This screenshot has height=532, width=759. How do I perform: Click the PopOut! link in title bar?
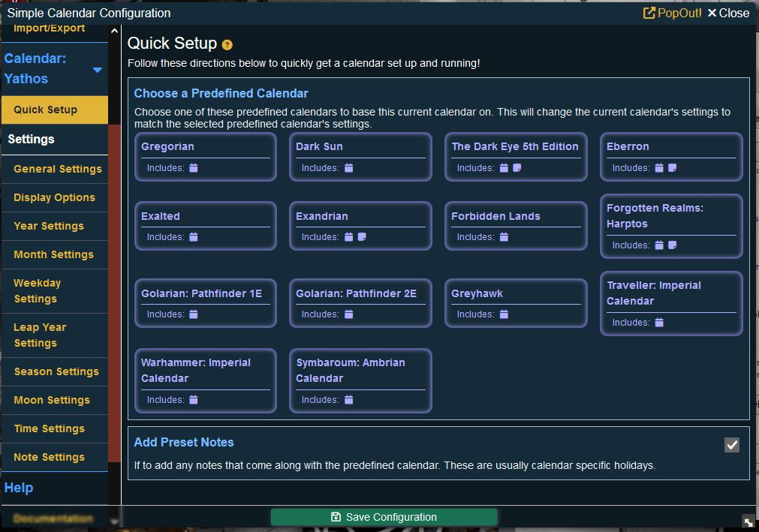673,13
